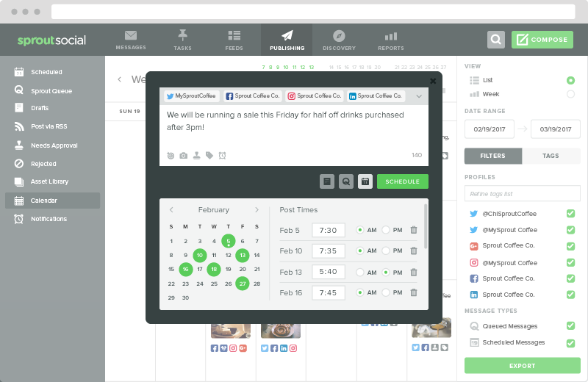Open the Discovery compass icon
The width and height of the screenshot is (588, 382).
(339, 36)
